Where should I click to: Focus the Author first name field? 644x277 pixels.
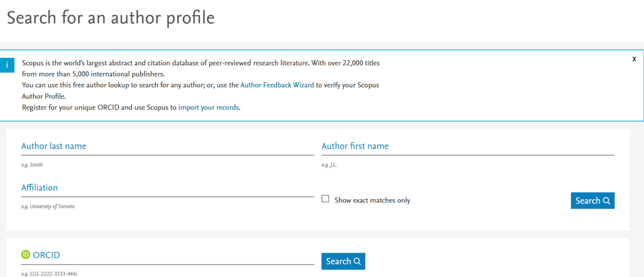pyautogui.click(x=468, y=146)
